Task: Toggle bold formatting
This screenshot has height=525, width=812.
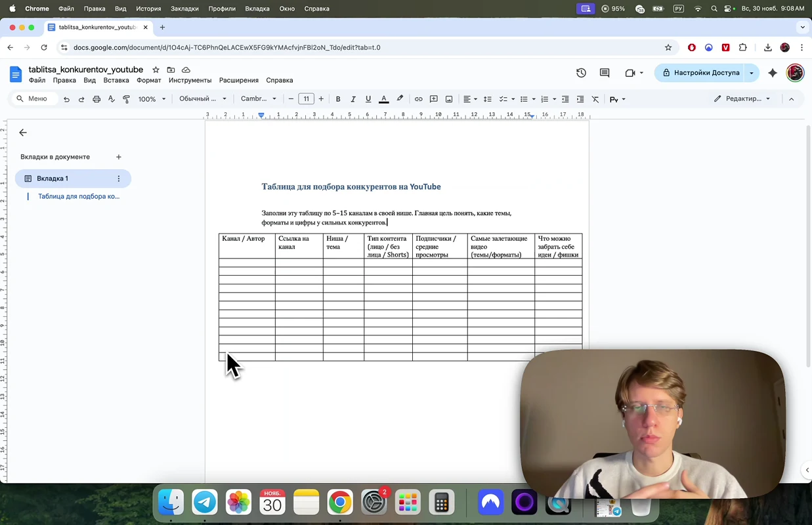Action: click(338, 99)
